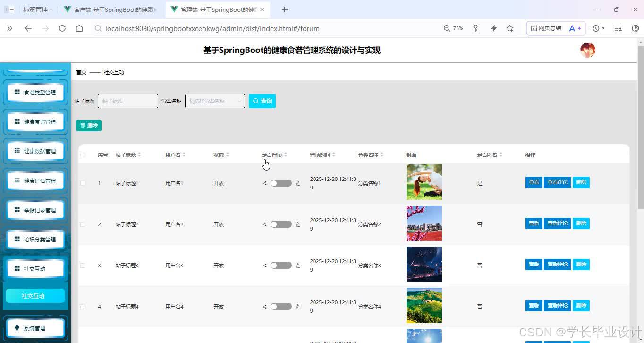The image size is (644, 343).
Task: Focus the 帖子标题 search input field
Action: pos(128,101)
